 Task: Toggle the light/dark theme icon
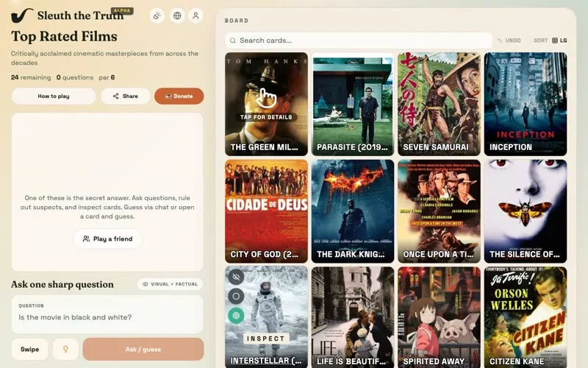click(157, 15)
